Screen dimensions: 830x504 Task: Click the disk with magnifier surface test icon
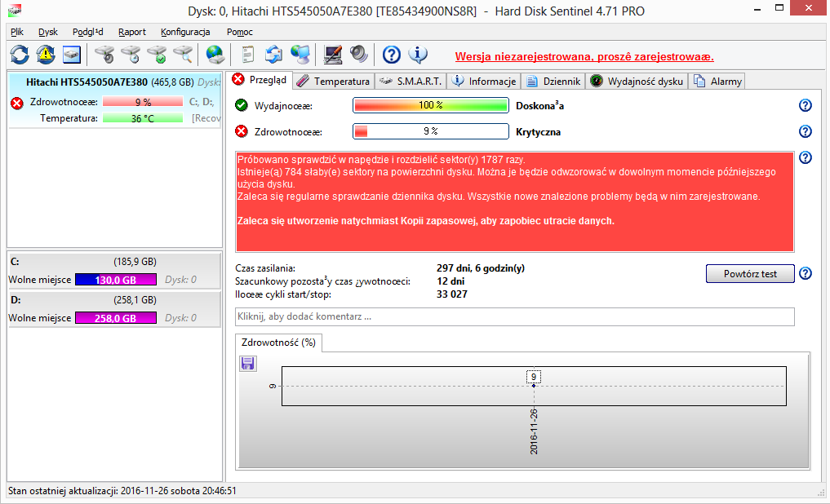pos(183,55)
